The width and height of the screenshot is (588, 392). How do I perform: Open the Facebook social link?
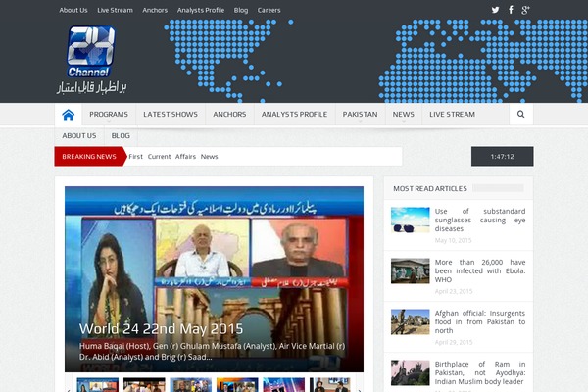(x=511, y=10)
